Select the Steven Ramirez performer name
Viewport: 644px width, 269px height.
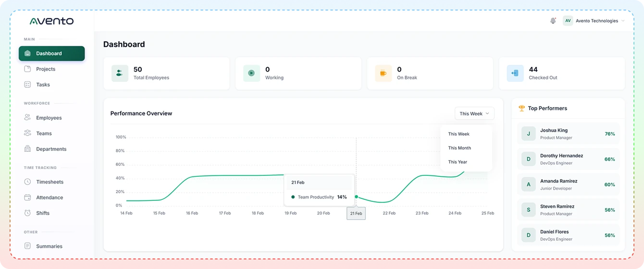[557, 207]
